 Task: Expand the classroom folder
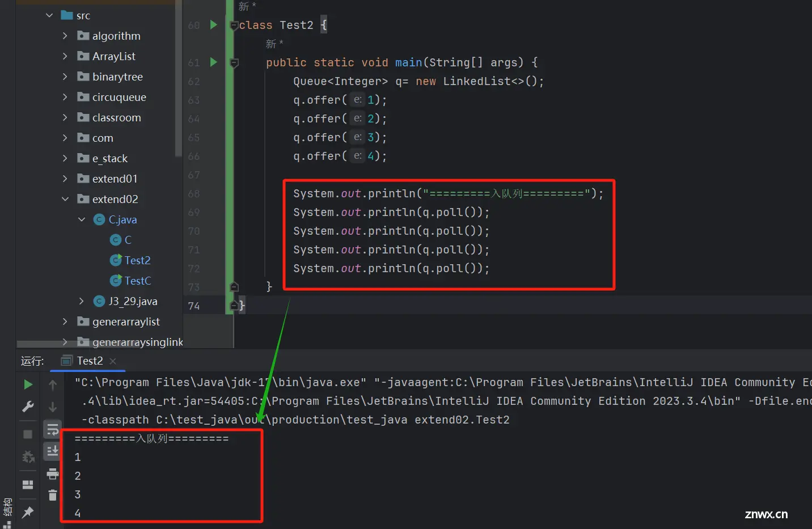tap(65, 117)
